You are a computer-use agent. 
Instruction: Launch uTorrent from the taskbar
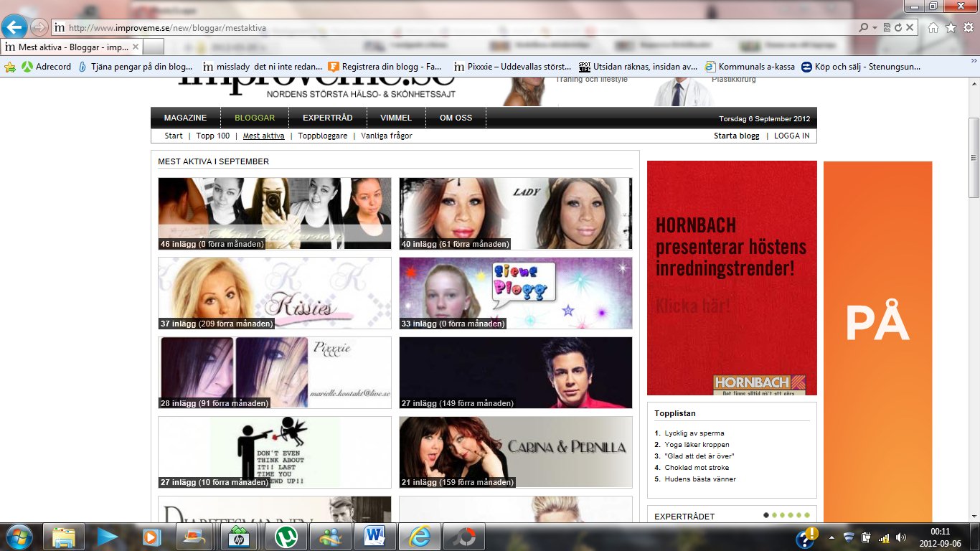point(286,537)
